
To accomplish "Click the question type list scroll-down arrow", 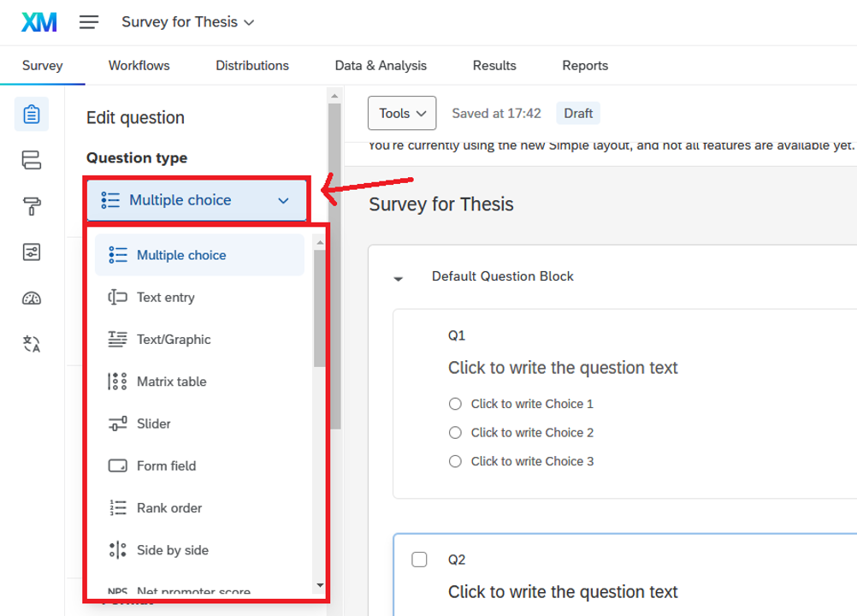I will click(320, 585).
